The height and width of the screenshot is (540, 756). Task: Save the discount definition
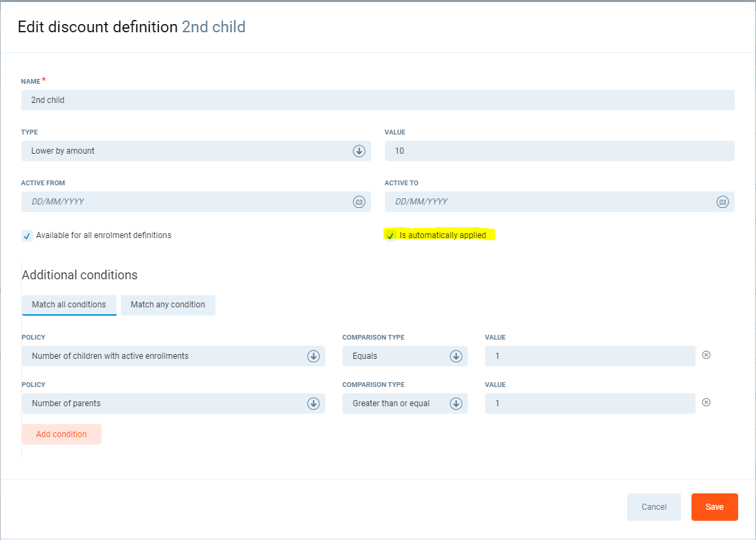(x=714, y=507)
